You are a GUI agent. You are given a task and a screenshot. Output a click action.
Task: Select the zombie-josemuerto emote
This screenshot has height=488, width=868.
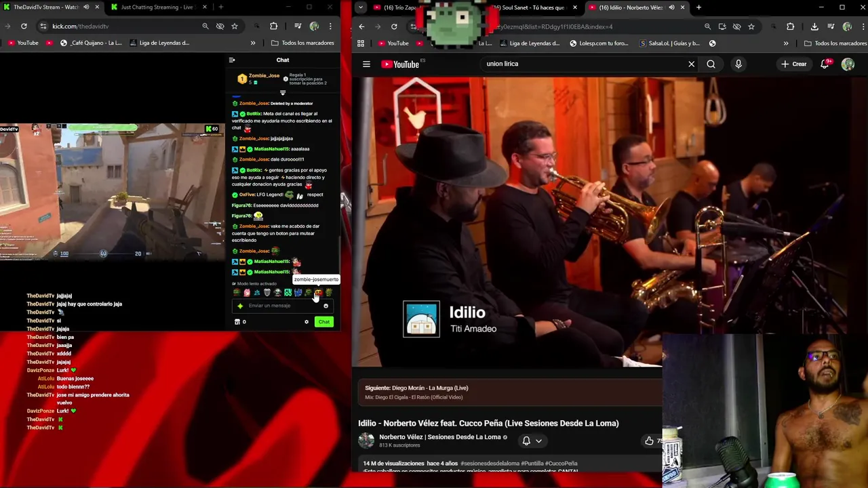coord(318,293)
